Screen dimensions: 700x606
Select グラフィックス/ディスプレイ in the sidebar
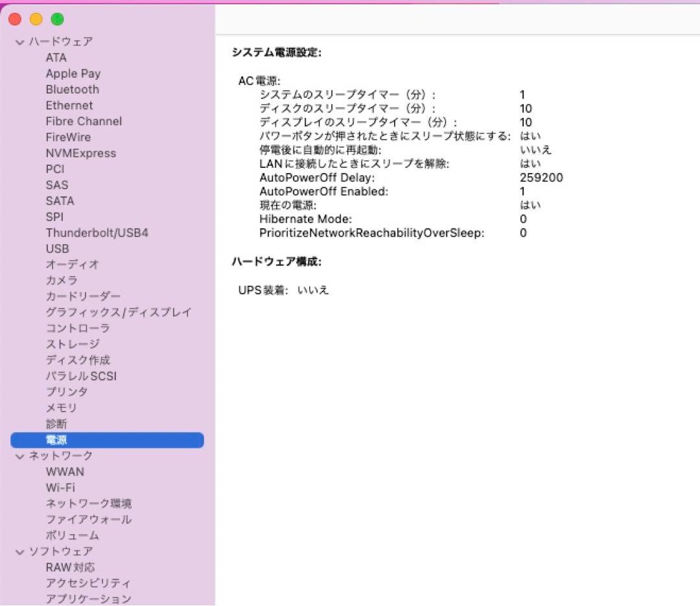(x=118, y=312)
